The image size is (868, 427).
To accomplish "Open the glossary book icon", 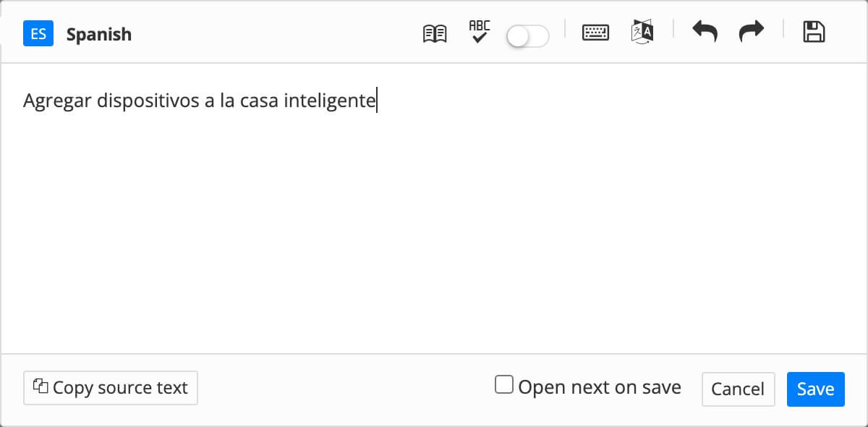I will coord(435,33).
